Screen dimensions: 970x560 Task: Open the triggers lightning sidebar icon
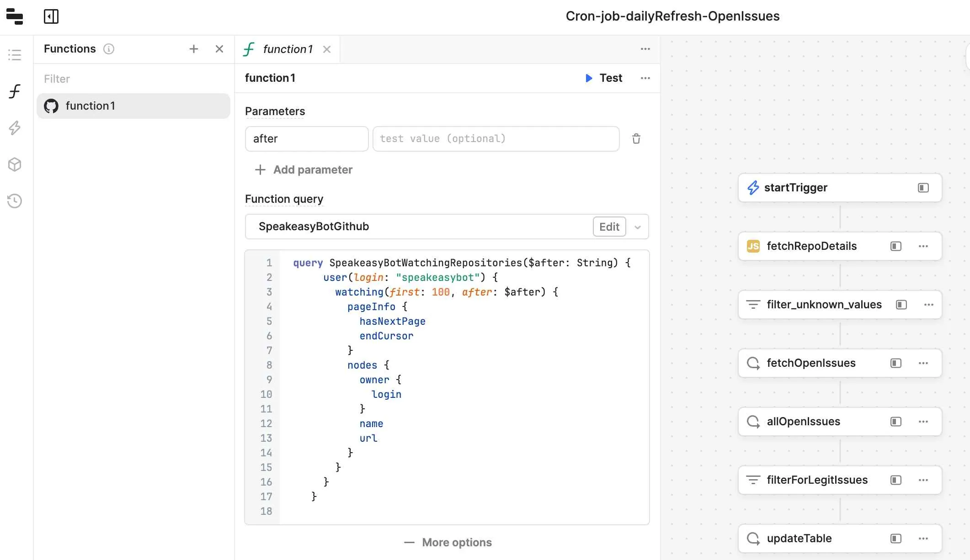(x=15, y=128)
